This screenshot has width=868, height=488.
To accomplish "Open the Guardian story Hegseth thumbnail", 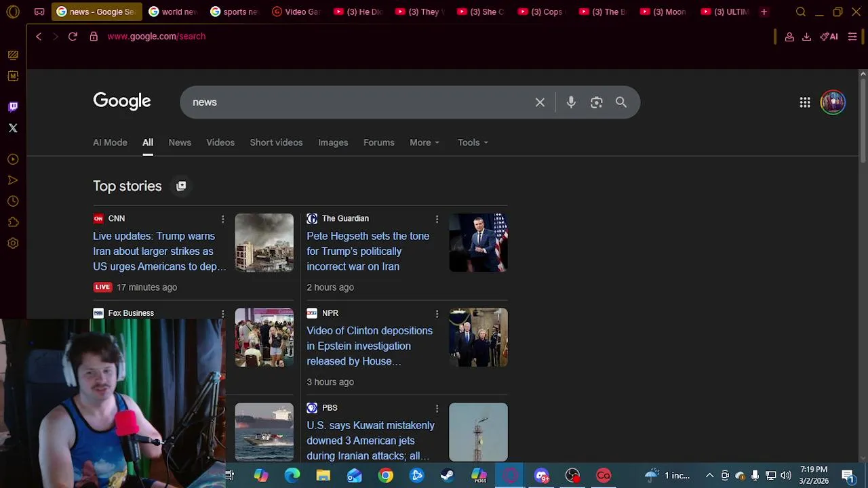I will click(478, 243).
